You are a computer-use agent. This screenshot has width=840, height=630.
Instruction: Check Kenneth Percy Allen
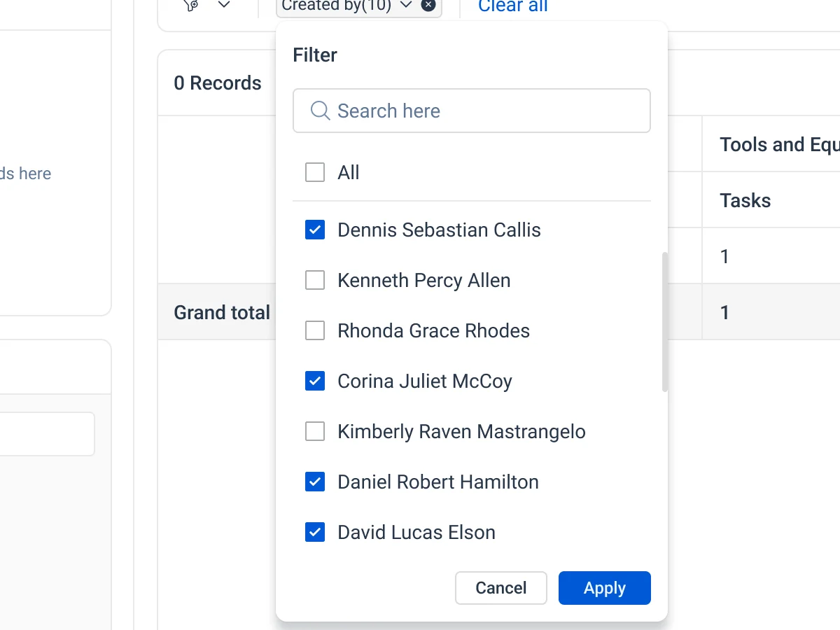(315, 280)
